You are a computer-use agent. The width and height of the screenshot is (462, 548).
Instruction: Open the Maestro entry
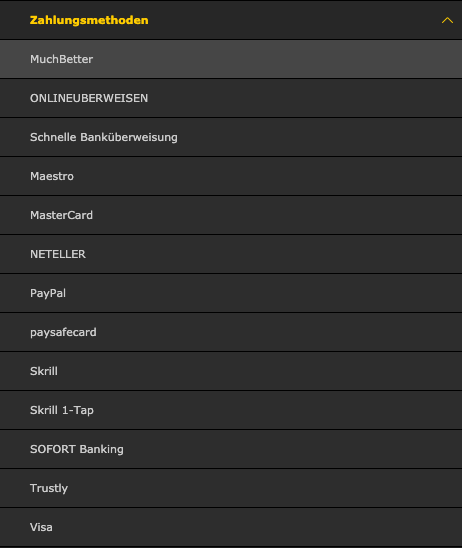pos(231,176)
